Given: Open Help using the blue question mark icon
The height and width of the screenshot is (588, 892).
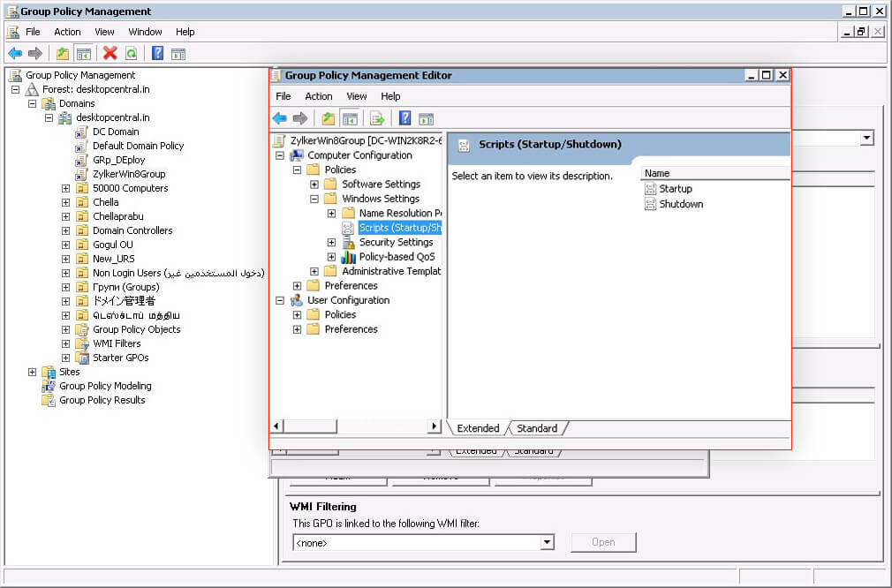Looking at the screenshot, I should pyautogui.click(x=157, y=53).
